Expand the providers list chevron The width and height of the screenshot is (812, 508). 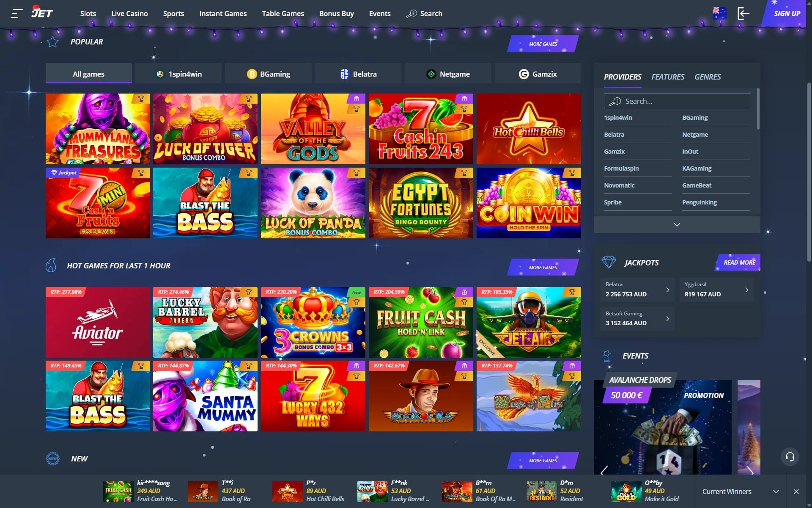[x=677, y=225]
